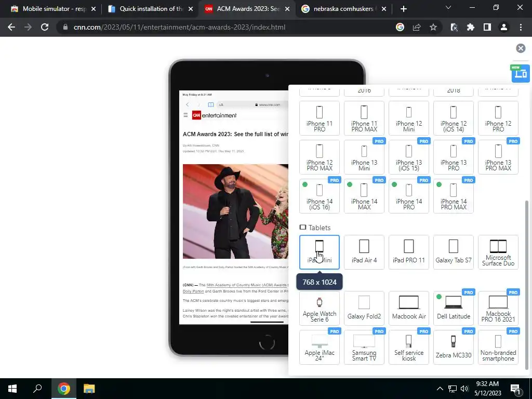This screenshot has height=399, width=532.
Task: Select the Dell Latitude laptop
Action: tap(453, 308)
